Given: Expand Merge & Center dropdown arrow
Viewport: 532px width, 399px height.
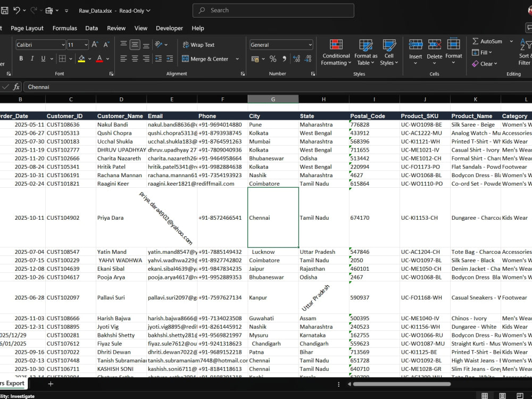Looking at the screenshot, I should coord(237,59).
